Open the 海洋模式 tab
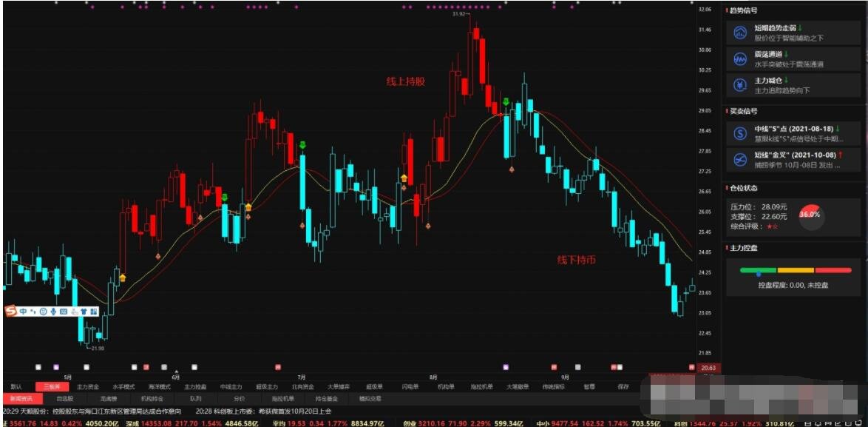 (x=160, y=386)
